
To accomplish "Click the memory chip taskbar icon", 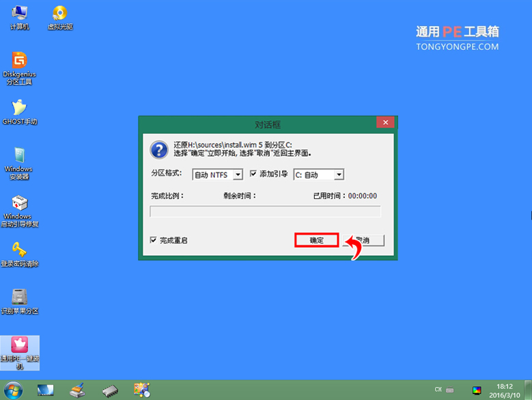I will pos(110,391).
